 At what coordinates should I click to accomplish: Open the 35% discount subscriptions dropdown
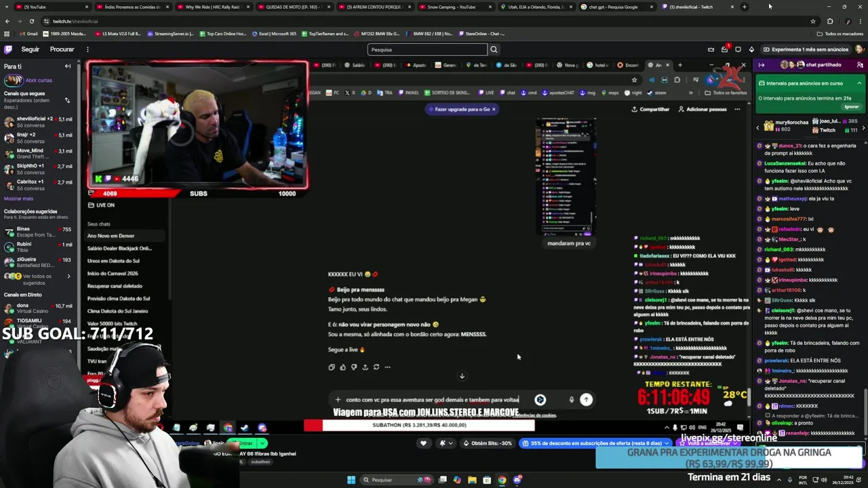(x=595, y=443)
